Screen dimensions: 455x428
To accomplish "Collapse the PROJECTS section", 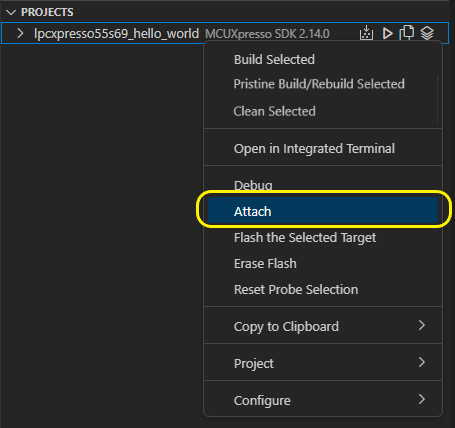I will (x=11, y=12).
